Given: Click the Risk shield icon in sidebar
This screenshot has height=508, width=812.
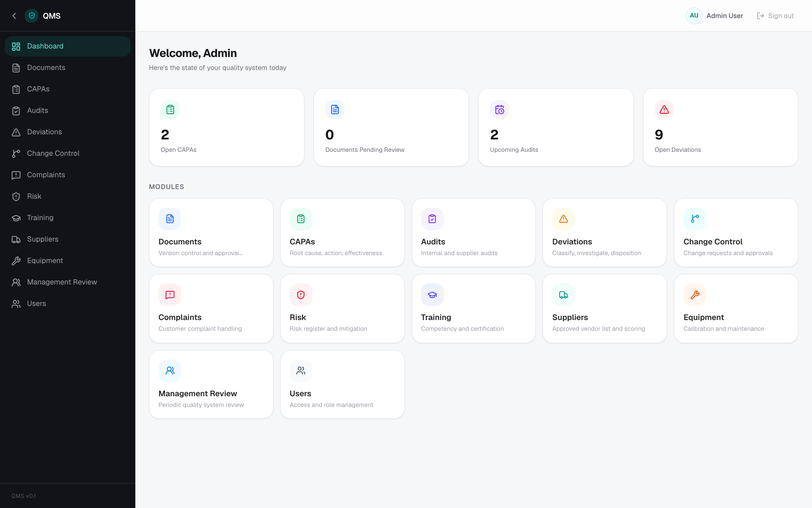Looking at the screenshot, I should pyautogui.click(x=16, y=196).
